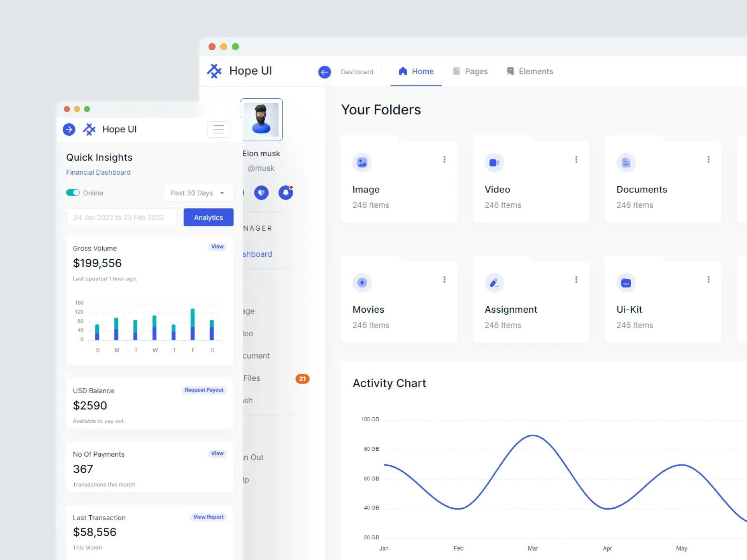Click the Request Payout link
This screenshot has width=747, height=560.
pos(204,390)
